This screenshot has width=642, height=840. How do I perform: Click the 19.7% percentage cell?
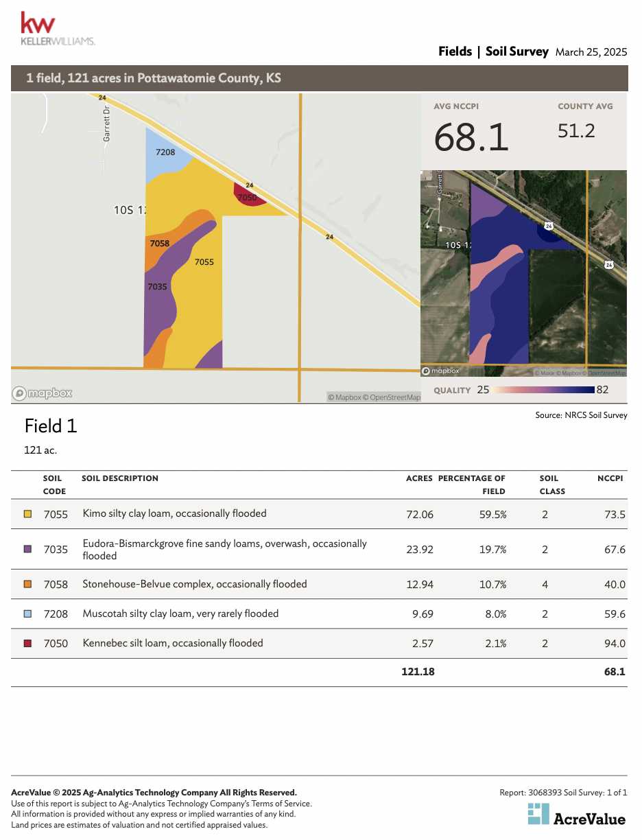point(492,550)
